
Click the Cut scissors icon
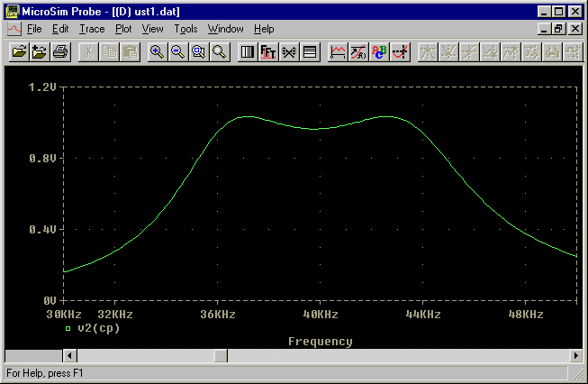click(88, 51)
